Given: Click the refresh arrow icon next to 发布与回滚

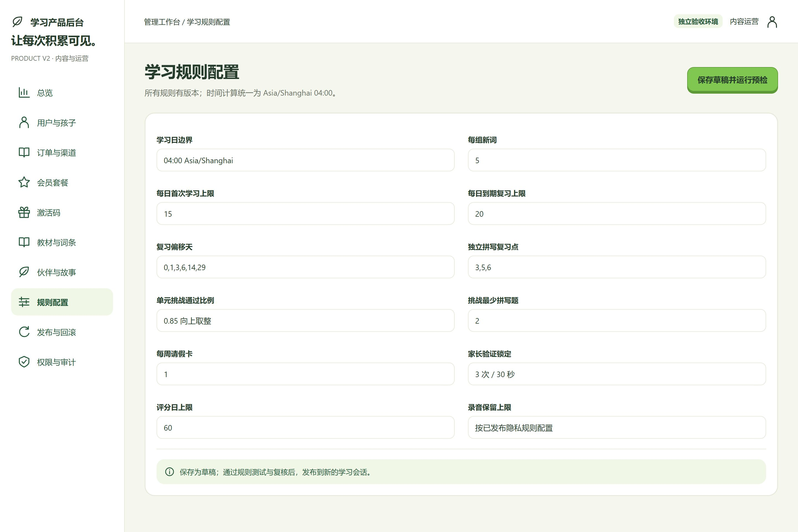Looking at the screenshot, I should coord(24,332).
